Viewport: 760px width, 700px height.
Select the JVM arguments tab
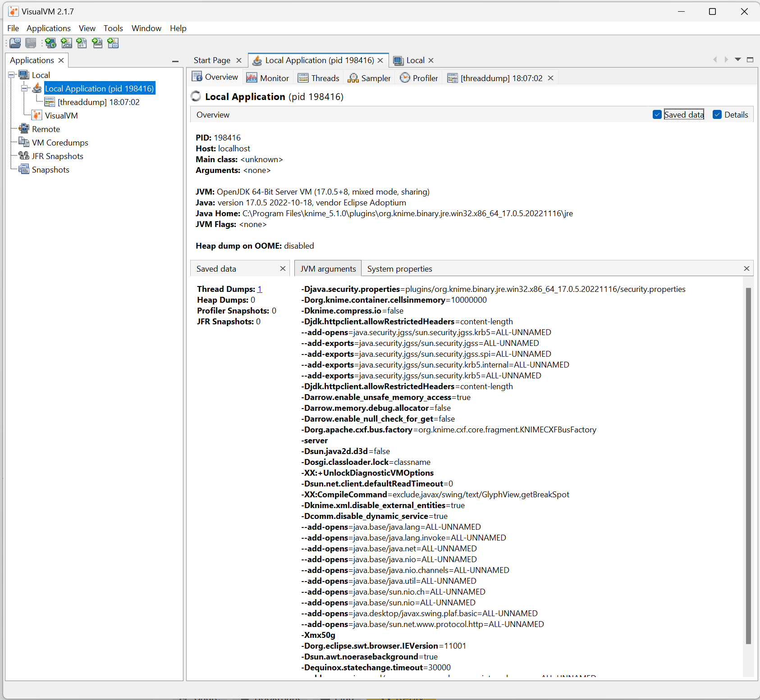click(x=328, y=269)
